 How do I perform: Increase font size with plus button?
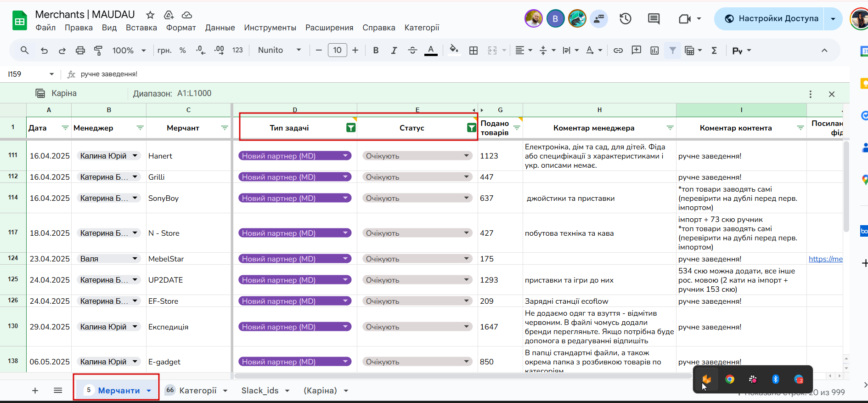coord(355,51)
